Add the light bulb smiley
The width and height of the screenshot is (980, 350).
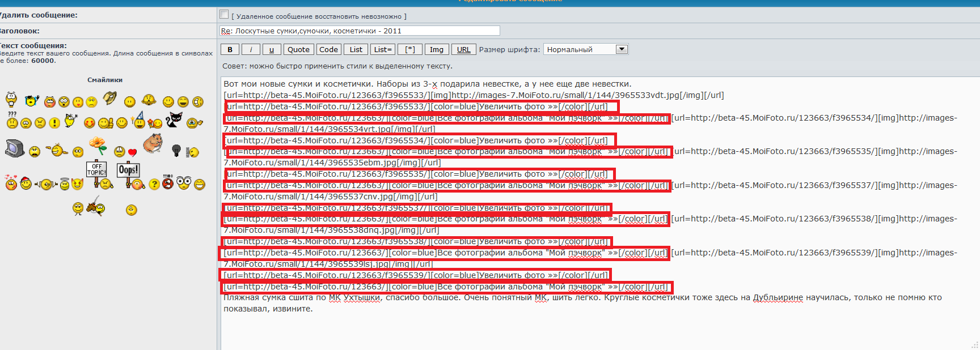point(176,151)
